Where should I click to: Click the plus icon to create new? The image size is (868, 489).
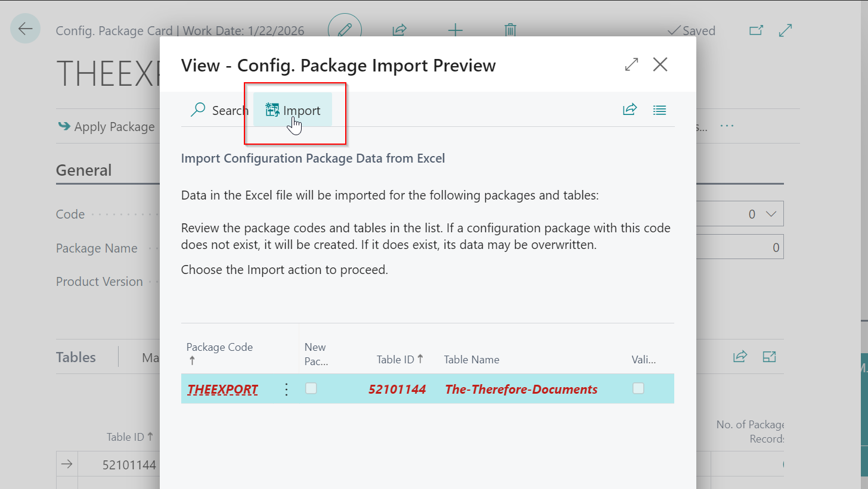(455, 30)
